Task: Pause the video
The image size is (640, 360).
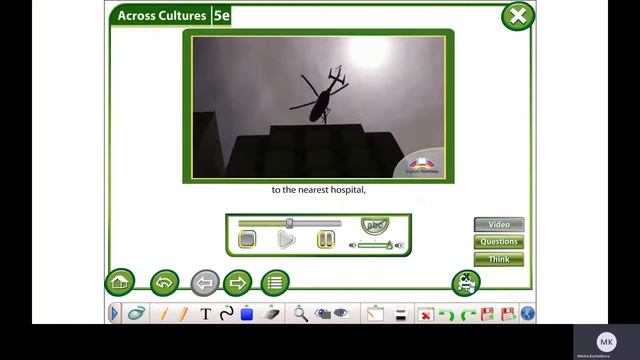Action: tap(326, 239)
